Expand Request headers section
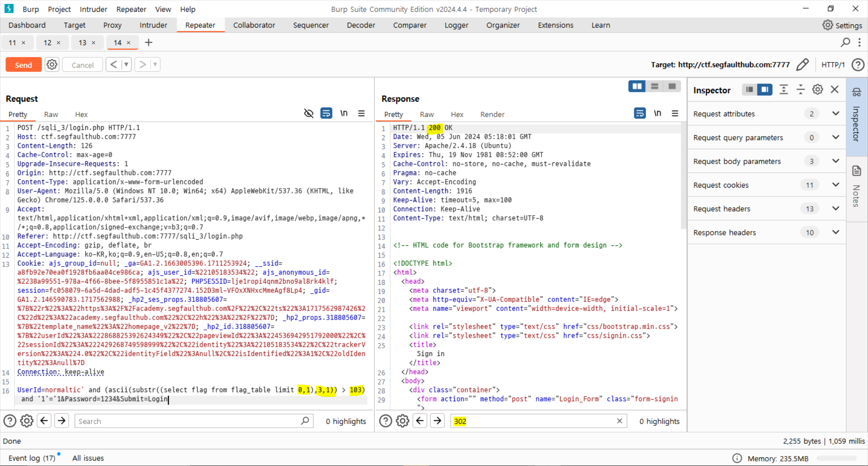The height and width of the screenshot is (466, 868). pyautogui.click(x=835, y=208)
